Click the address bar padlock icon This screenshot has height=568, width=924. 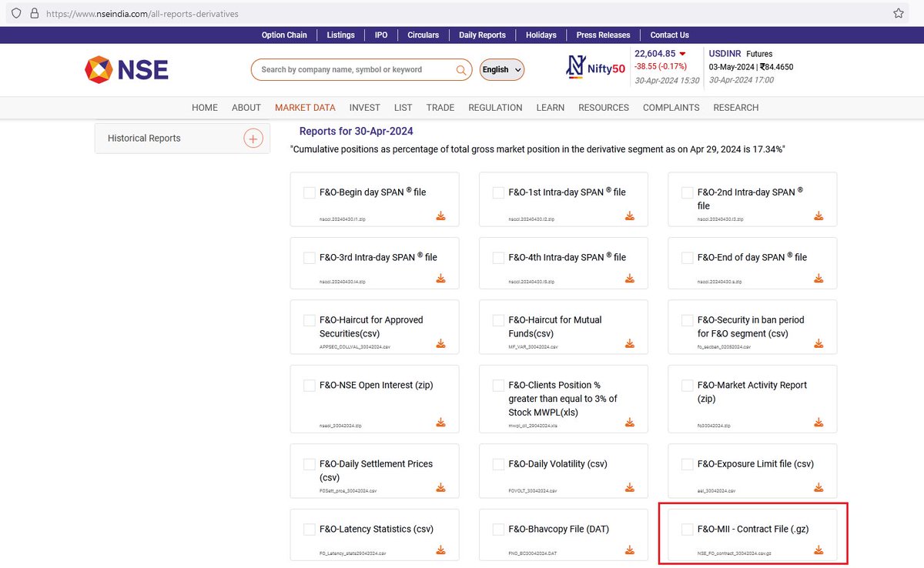(x=33, y=13)
